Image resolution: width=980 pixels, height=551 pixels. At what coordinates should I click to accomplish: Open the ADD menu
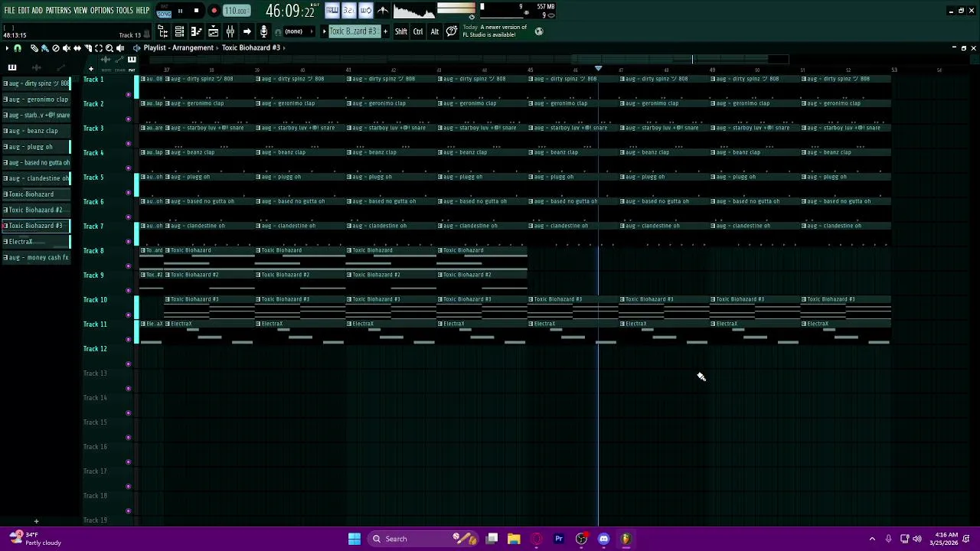[38, 11]
